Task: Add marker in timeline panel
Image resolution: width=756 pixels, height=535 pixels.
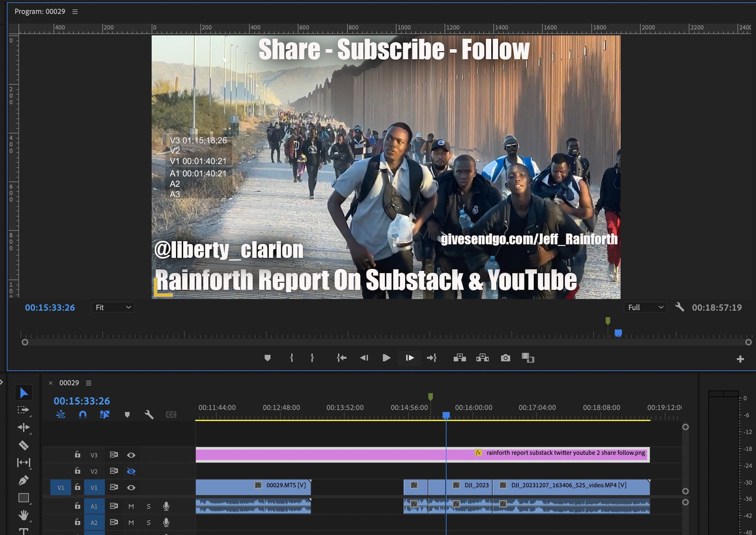Action: click(x=127, y=415)
